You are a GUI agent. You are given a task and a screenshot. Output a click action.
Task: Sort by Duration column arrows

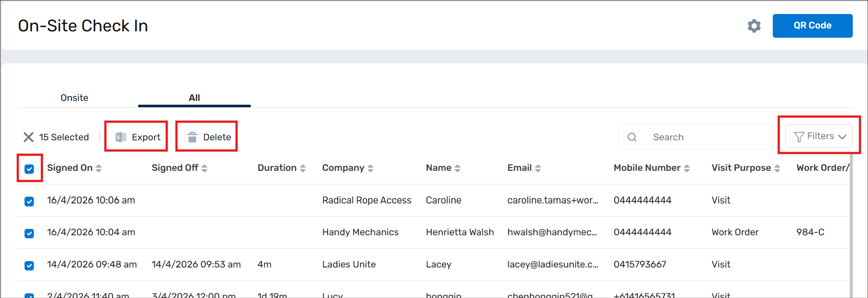303,168
